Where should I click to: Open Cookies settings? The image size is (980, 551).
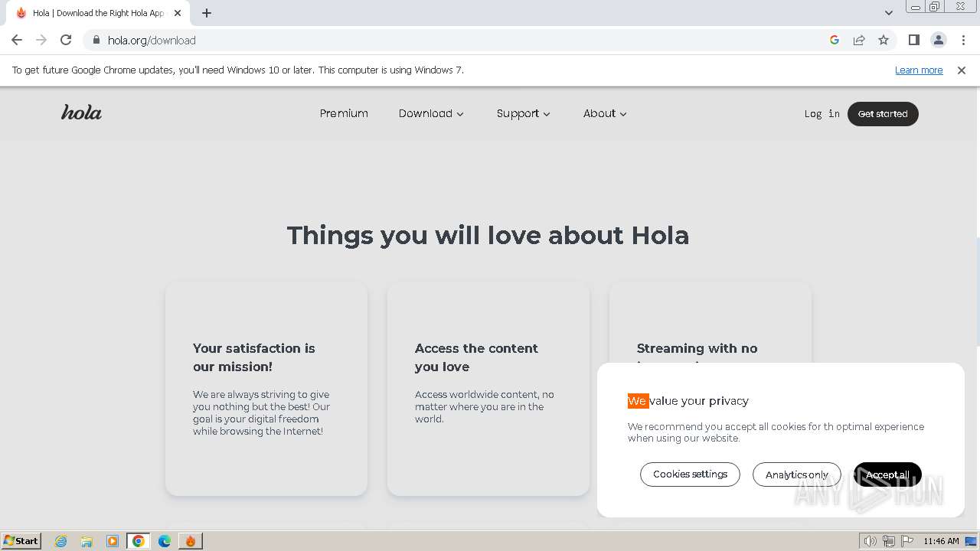tap(690, 474)
